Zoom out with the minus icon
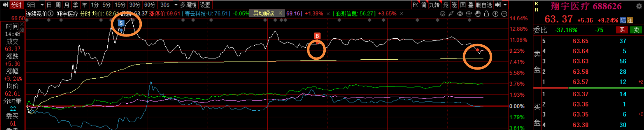The width and height of the screenshot is (644, 130). (x=504, y=14)
